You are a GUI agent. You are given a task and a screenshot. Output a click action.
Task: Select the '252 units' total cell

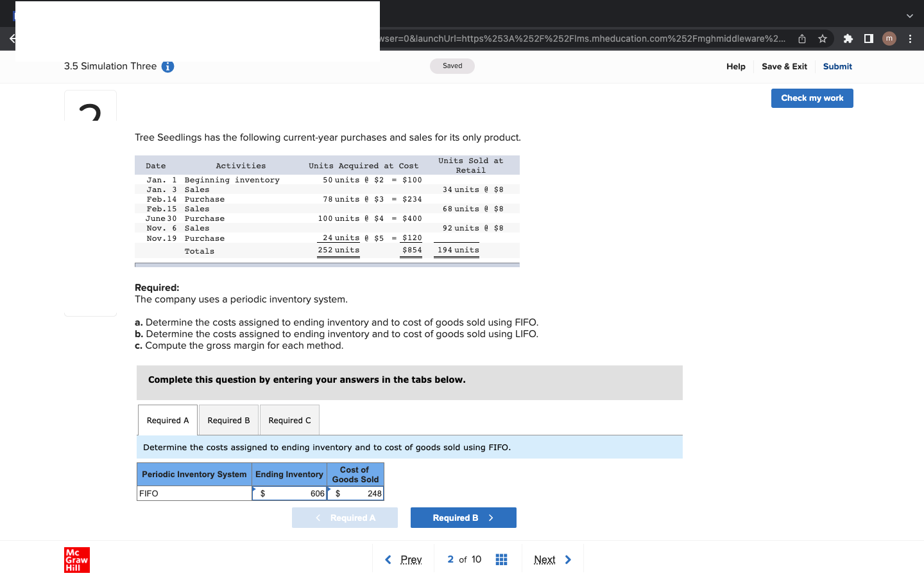pos(339,250)
